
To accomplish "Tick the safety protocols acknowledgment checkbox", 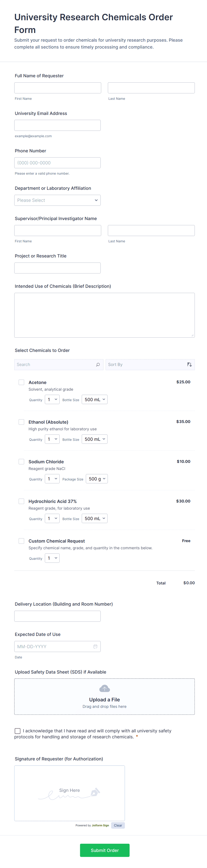I will (18, 731).
